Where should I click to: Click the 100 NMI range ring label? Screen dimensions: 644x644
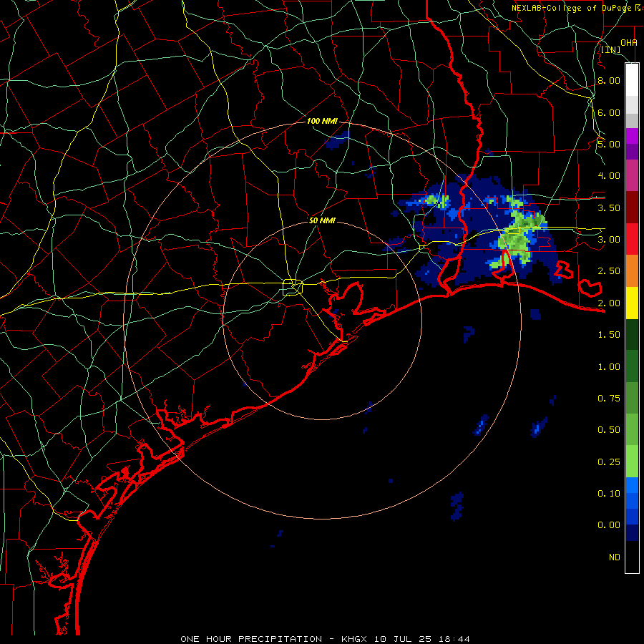click(x=322, y=121)
